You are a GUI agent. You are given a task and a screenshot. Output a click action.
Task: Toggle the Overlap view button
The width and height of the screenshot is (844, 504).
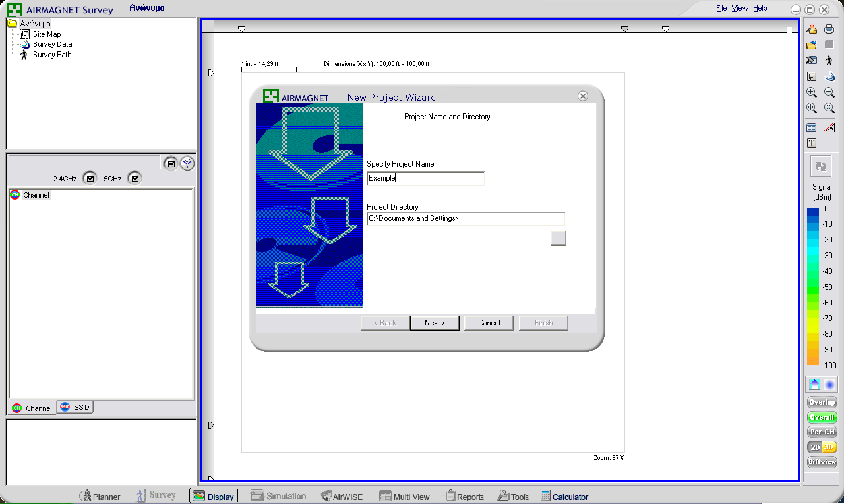coord(822,402)
